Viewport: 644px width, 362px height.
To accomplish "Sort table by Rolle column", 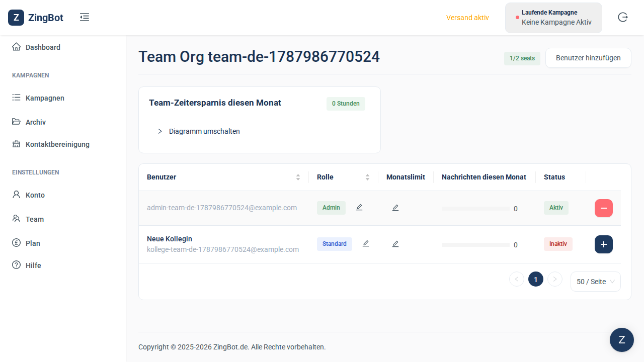I will point(344,177).
